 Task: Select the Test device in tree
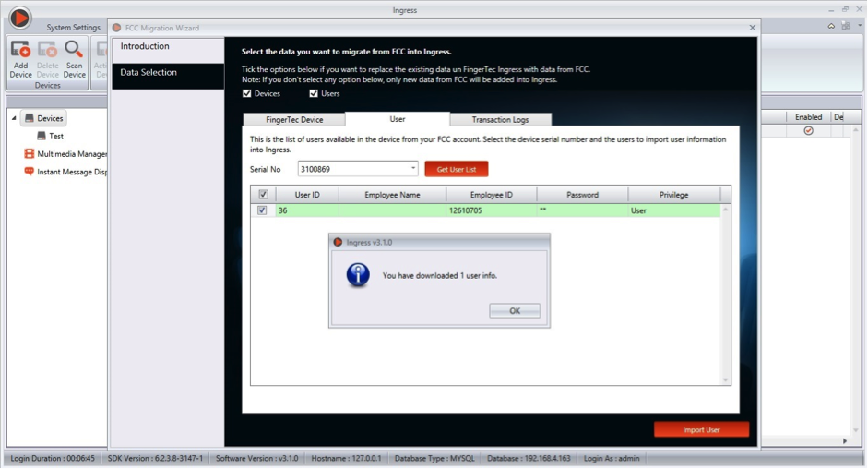51,136
